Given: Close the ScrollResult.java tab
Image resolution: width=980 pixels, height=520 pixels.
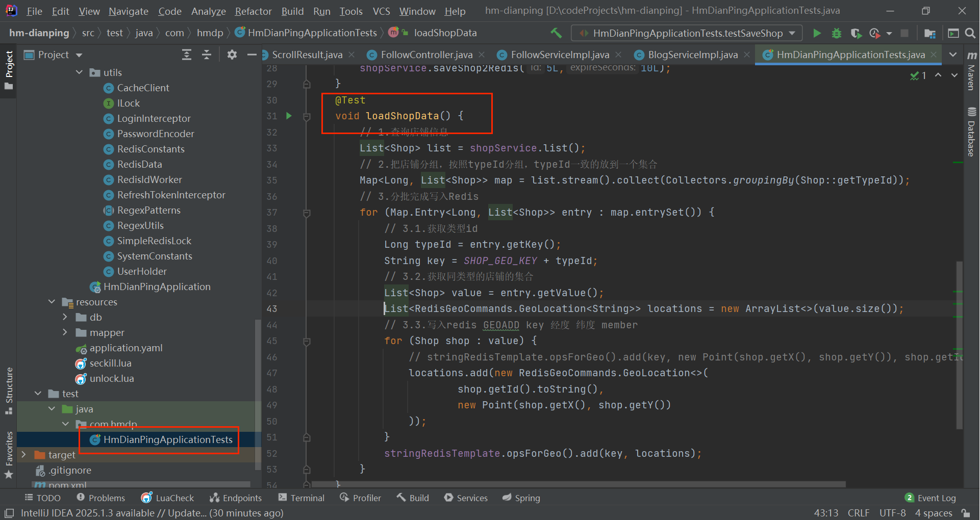Looking at the screenshot, I should tap(351, 55).
